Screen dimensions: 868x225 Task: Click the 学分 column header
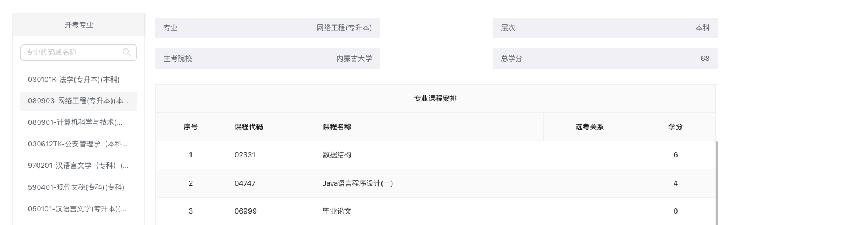coord(675,127)
